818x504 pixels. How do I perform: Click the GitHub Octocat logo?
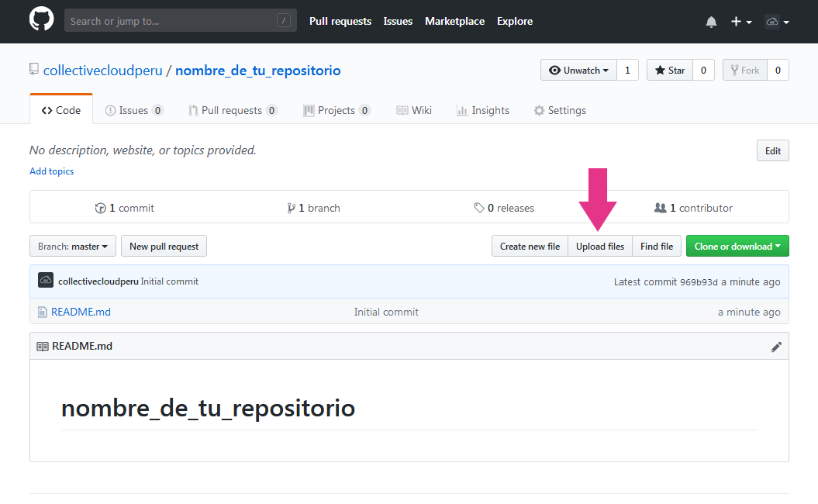[x=41, y=19]
